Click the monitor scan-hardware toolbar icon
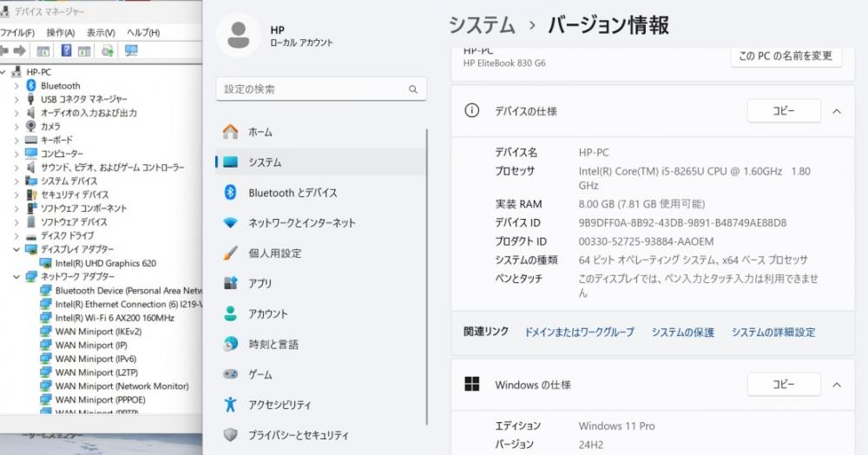The width and height of the screenshot is (868, 455). click(131, 51)
